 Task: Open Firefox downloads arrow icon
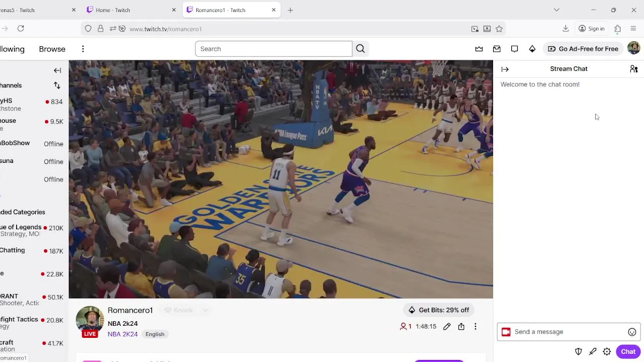pyautogui.click(x=566, y=29)
